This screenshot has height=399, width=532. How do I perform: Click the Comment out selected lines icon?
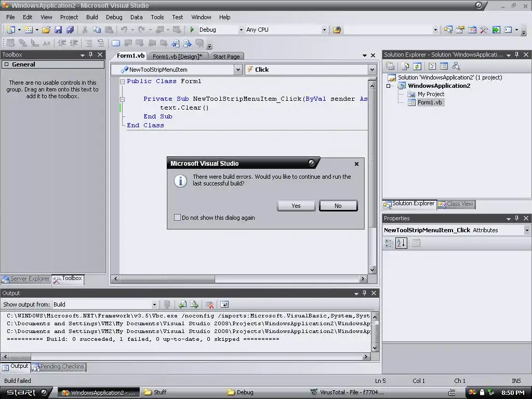pyautogui.click(x=88, y=43)
